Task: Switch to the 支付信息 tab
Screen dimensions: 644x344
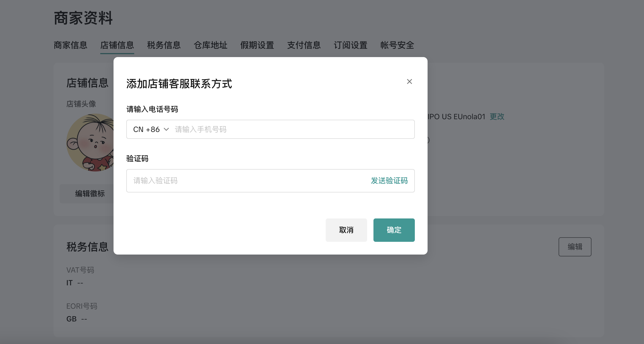Action: 304,45
